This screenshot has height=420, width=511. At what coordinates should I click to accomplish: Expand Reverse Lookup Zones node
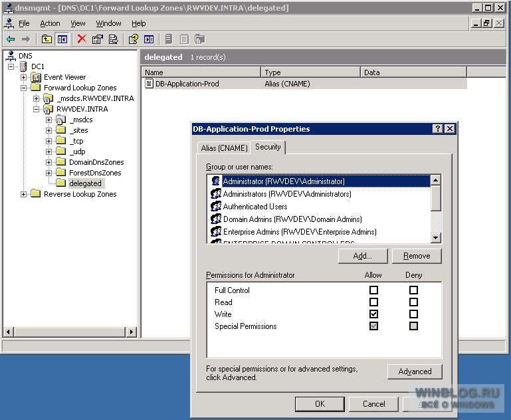pos(23,194)
